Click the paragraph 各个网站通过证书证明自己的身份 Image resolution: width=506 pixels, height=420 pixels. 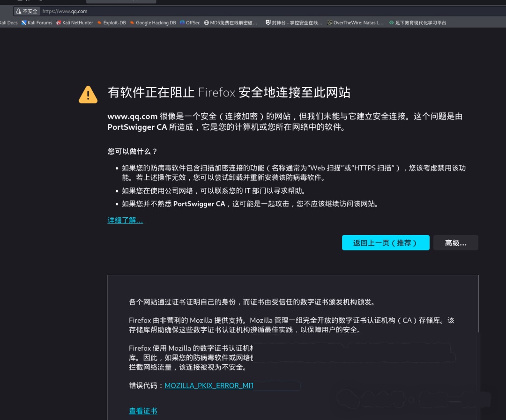click(x=252, y=302)
